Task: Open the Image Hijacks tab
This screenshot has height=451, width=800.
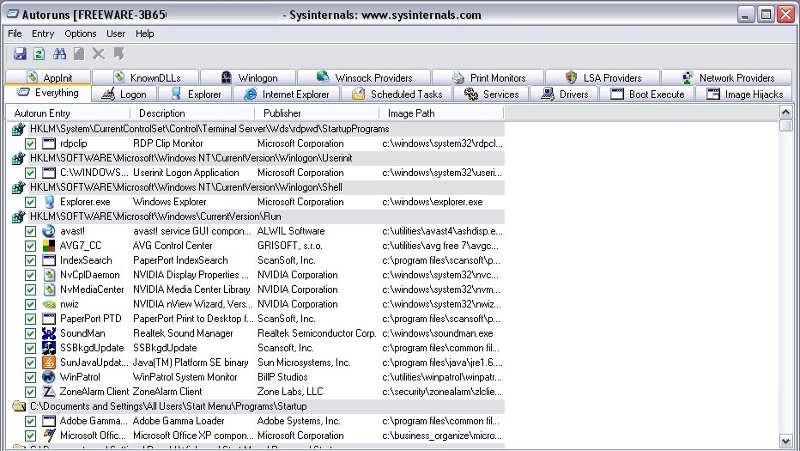Action: pyautogui.click(x=744, y=94)
